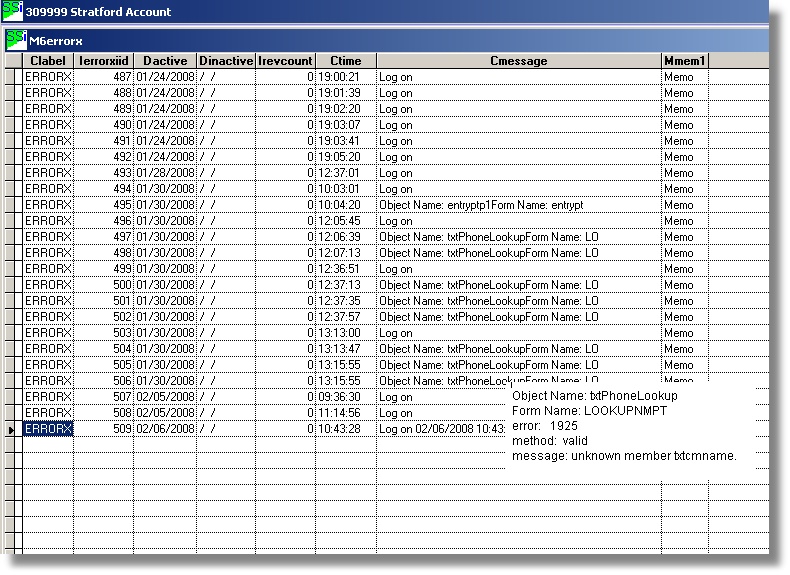Click the Ctime cell showing 19:05:20
The width and height of the screenshot is (790, 575).
[345, 157]
